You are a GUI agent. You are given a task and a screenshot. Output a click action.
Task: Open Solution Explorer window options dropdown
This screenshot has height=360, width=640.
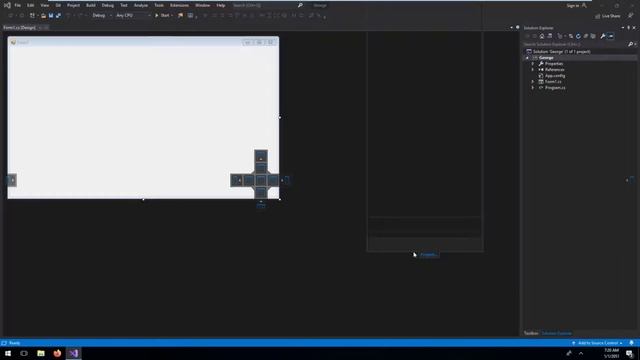[623, 28]
